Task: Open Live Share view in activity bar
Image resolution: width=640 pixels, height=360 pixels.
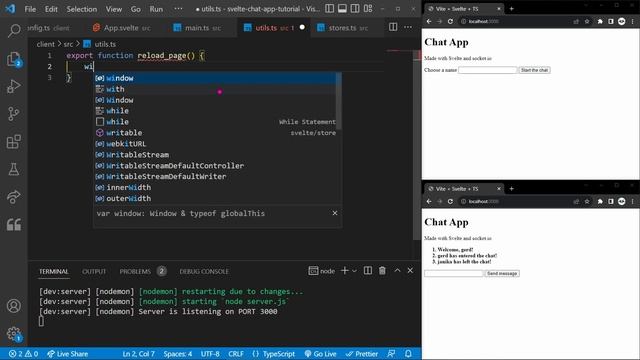Action: coord(14,197)
